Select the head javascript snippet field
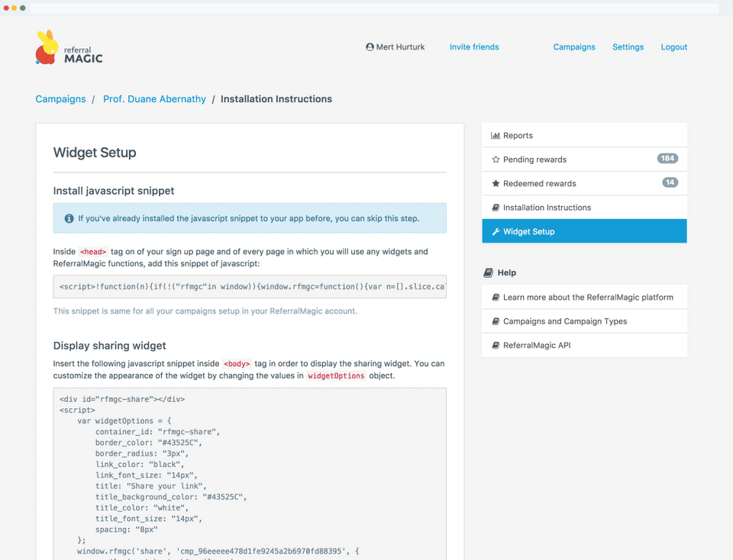The width and height of the screenshot is (733, 560). click(x=250, y=288)
